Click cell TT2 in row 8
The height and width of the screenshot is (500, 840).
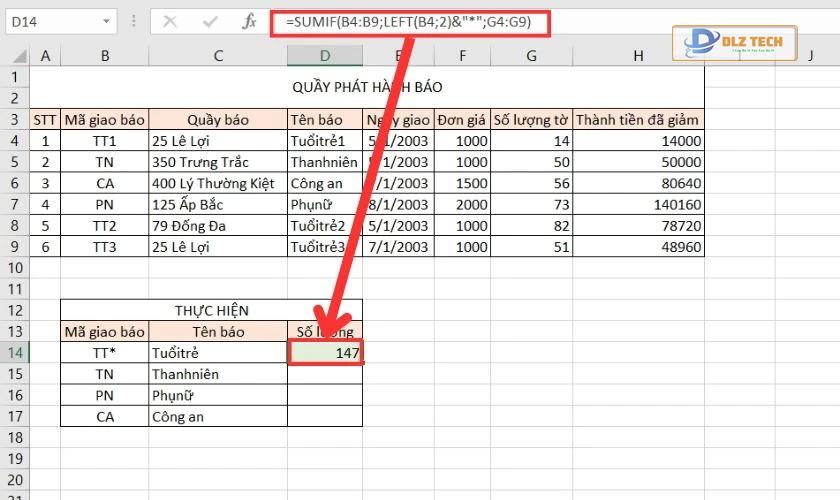click(x=104, y=226)
